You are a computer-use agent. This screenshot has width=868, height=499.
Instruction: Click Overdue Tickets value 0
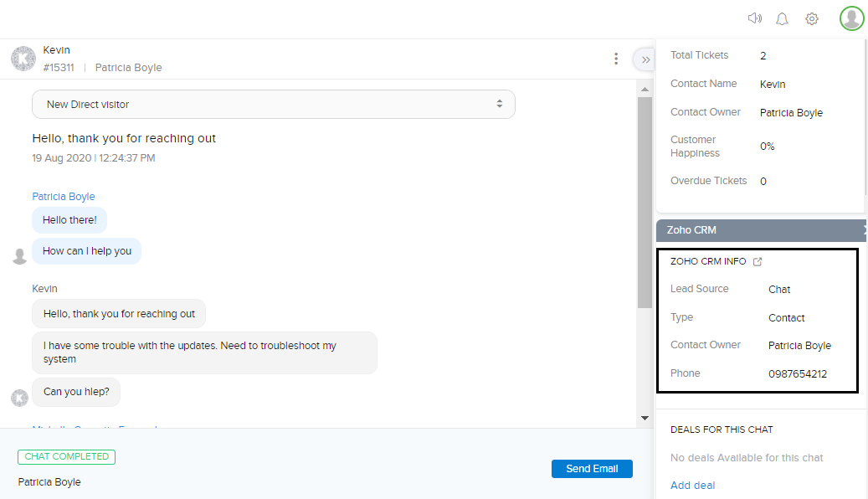pyautogui.click(x=763, y=182)
